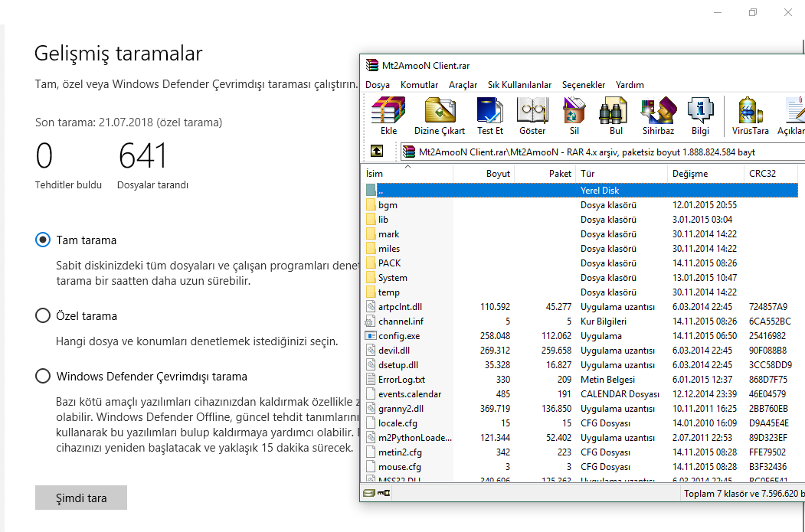Select the Özel tarama radio button
The image size is (805, 532).
pos(43,315)
